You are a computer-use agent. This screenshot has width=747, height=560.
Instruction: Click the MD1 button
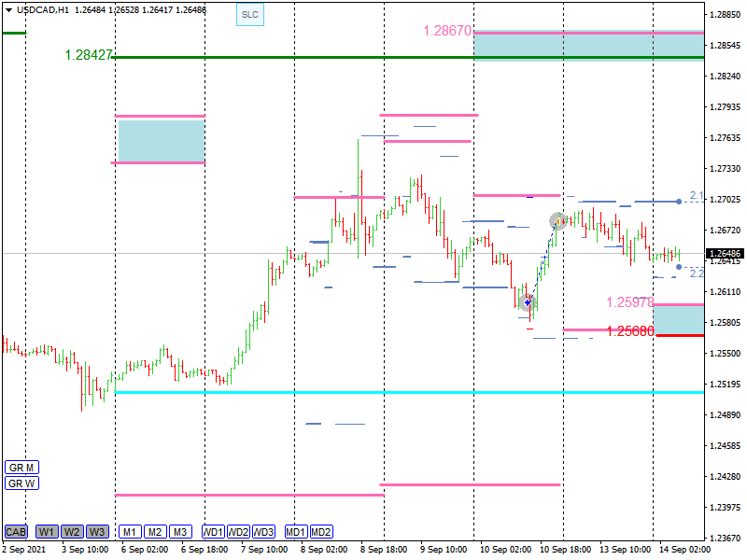(296, 532)
